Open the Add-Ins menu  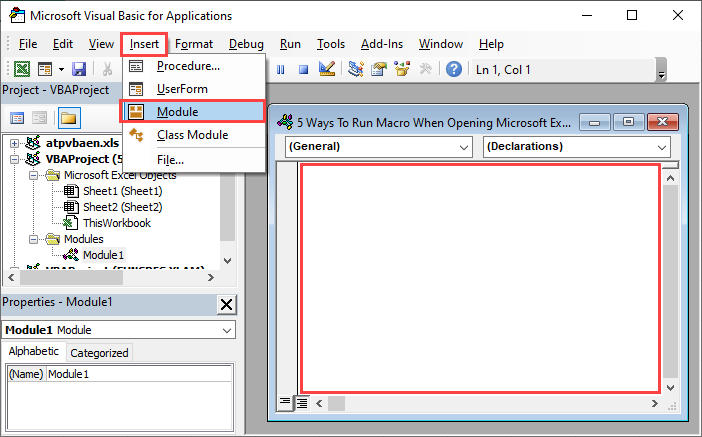(382, 44)
